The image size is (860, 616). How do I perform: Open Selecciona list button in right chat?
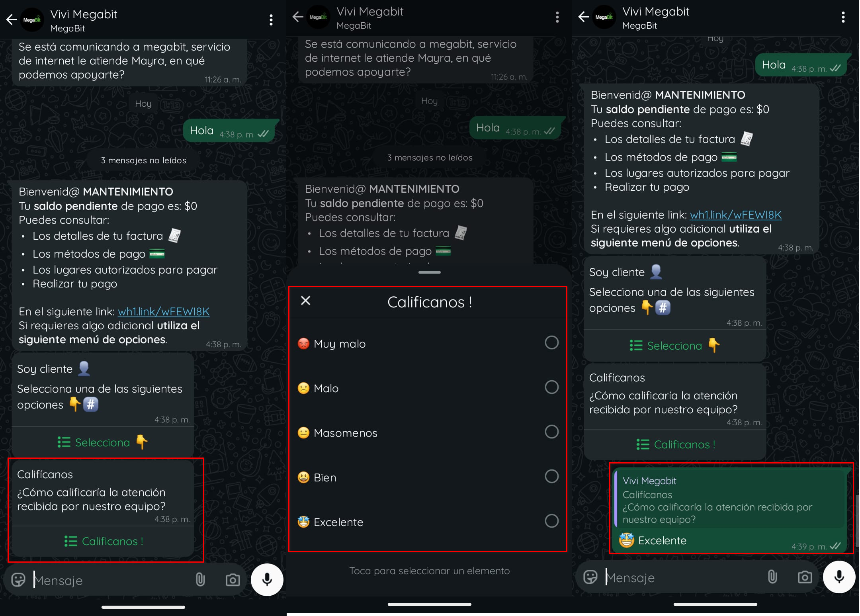(x=675, y=346)
